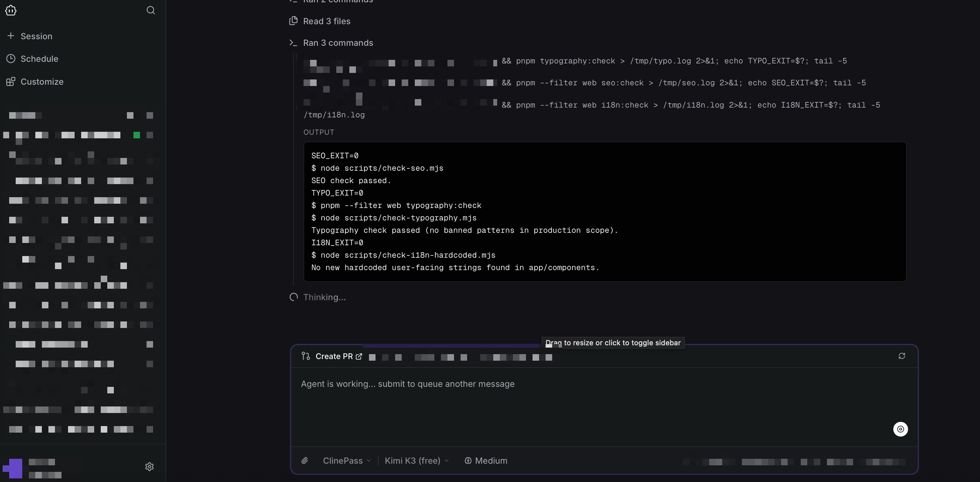
Task: Click the session with green status indicator
Action: (x=78, y=135)
